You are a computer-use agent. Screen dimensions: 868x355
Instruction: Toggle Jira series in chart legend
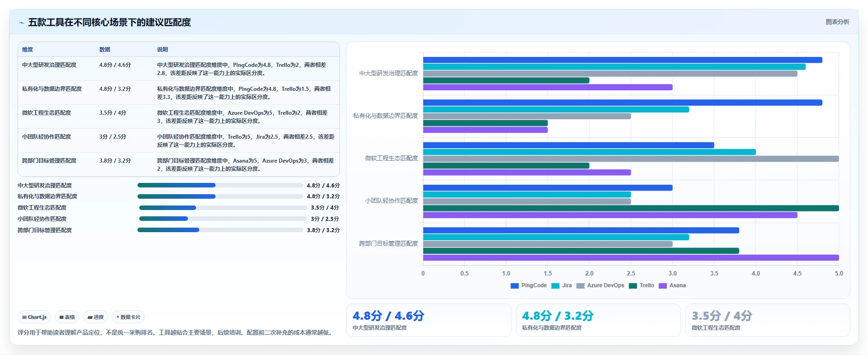[562, 285]
